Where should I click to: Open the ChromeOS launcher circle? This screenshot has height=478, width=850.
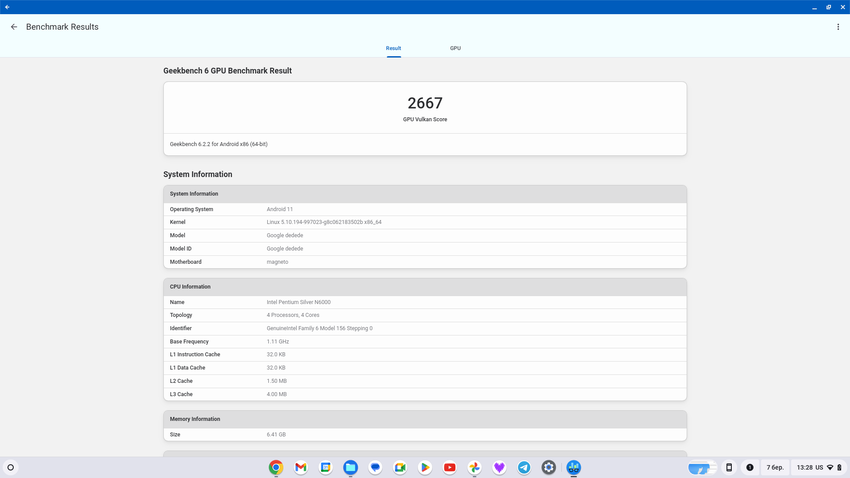click(11, 467)
